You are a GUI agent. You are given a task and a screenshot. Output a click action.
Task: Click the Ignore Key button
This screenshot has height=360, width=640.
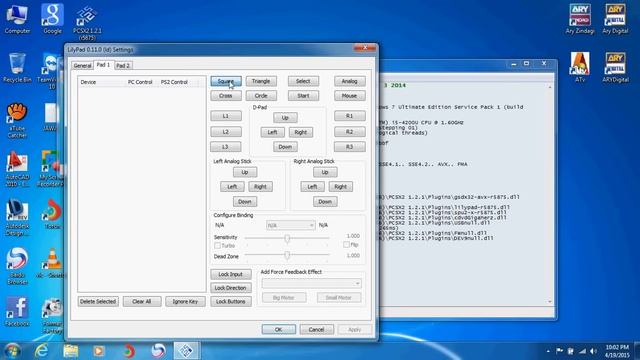[x=185, y=302]
